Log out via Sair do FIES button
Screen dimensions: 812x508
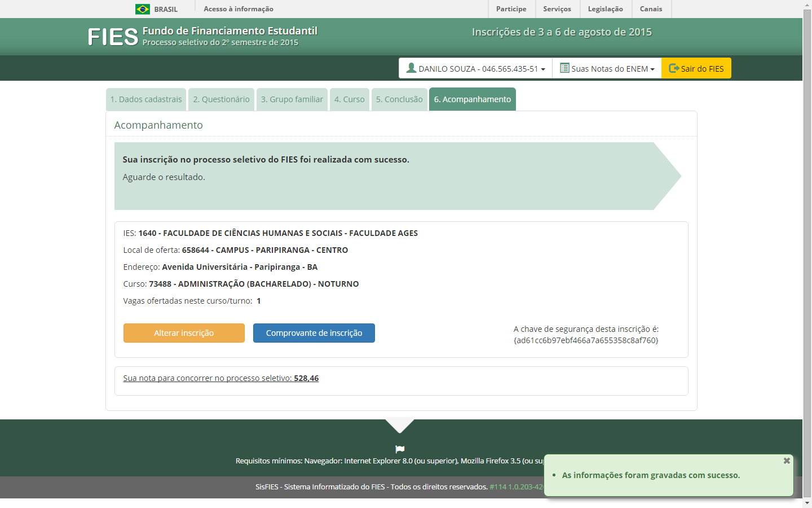tap(696, 68)
